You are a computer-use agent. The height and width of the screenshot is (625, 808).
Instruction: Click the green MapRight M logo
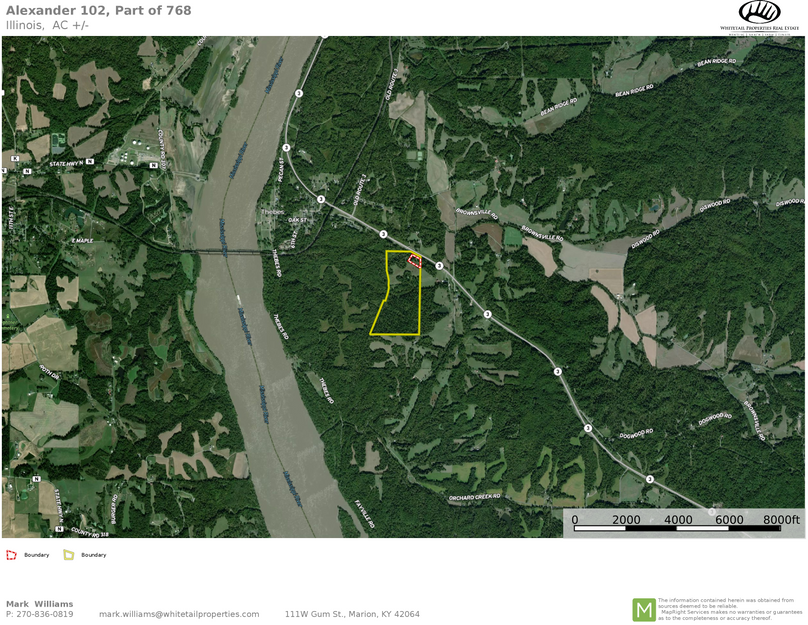click(644, 610)
